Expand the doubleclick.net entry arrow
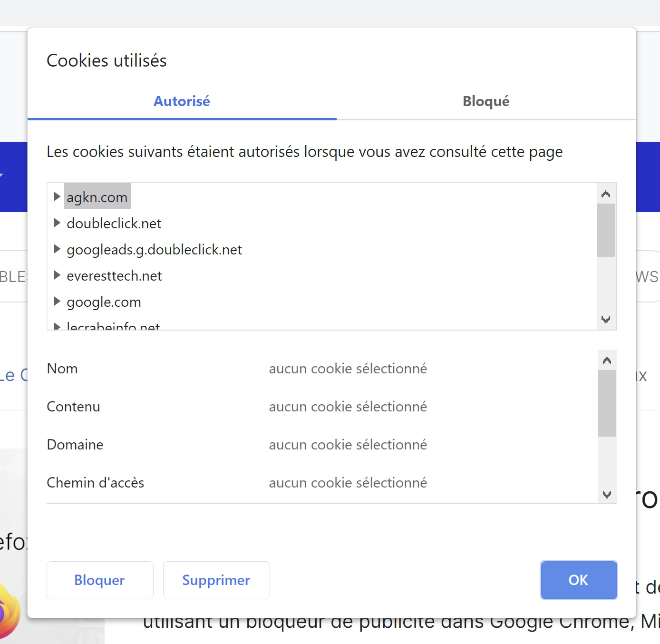The width and height of the screenshot is (660, 644). click(57, 223)
